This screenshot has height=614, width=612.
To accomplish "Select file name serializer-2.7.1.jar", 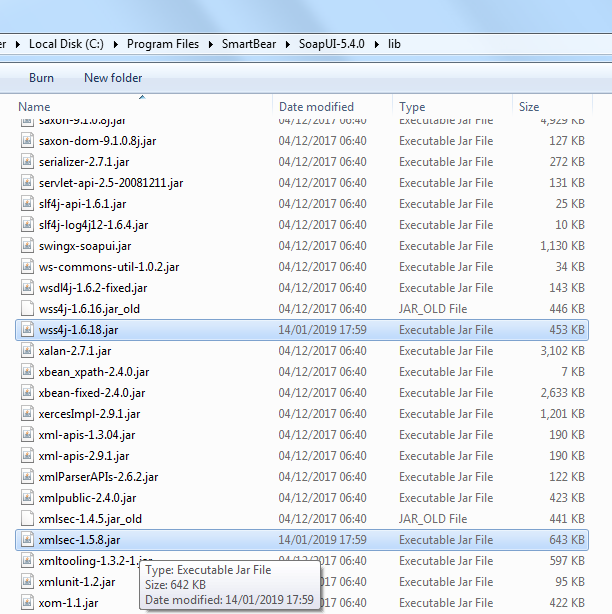I will 84,162.
